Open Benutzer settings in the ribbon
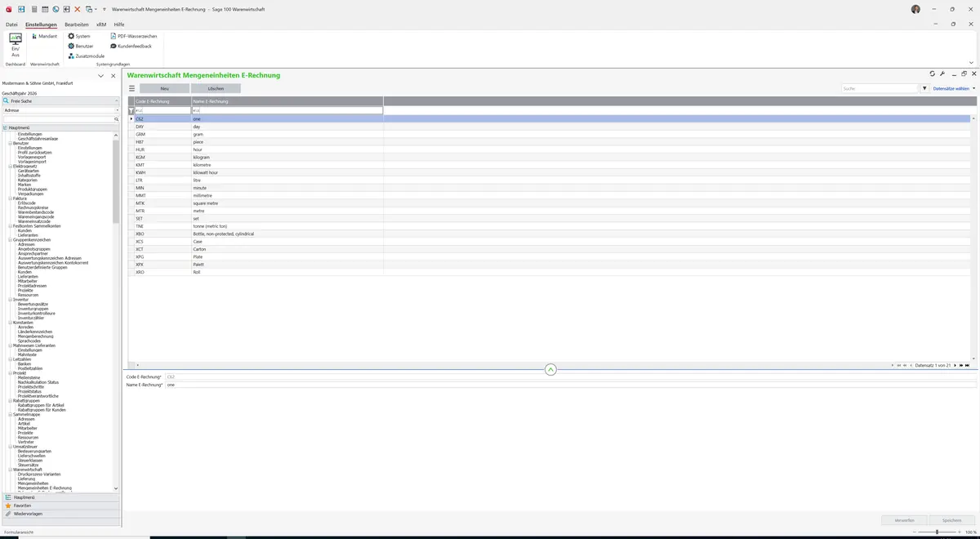980x539 pixels. [81, 46]
